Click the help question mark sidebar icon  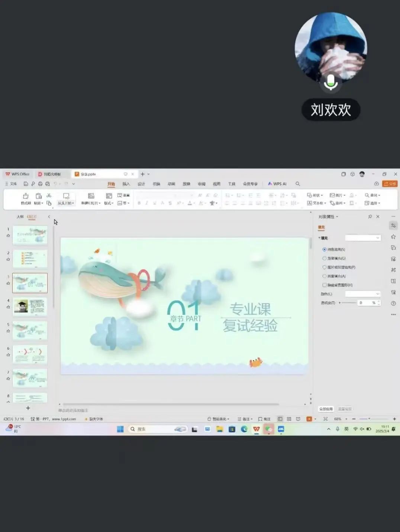pyautogui.click(x=393, y=304)
